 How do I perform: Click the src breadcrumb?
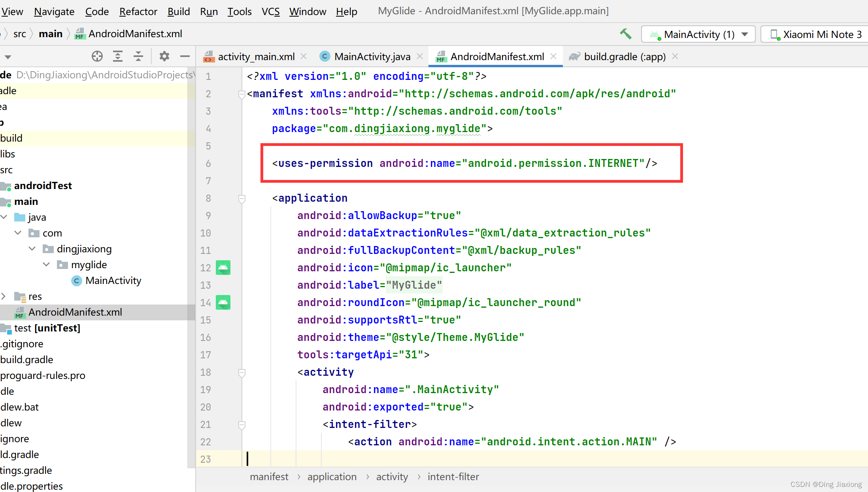coord(20,34)
